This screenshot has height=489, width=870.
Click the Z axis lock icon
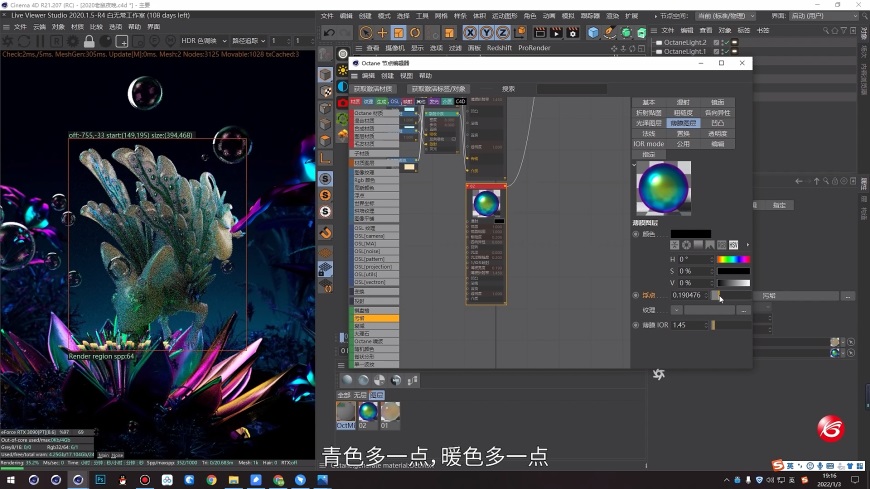click(504, 33)
